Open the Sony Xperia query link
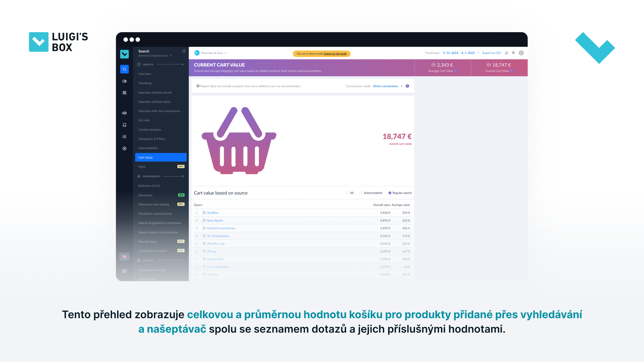This screenshot has width=644, height=362. click(x=215, y=221)
